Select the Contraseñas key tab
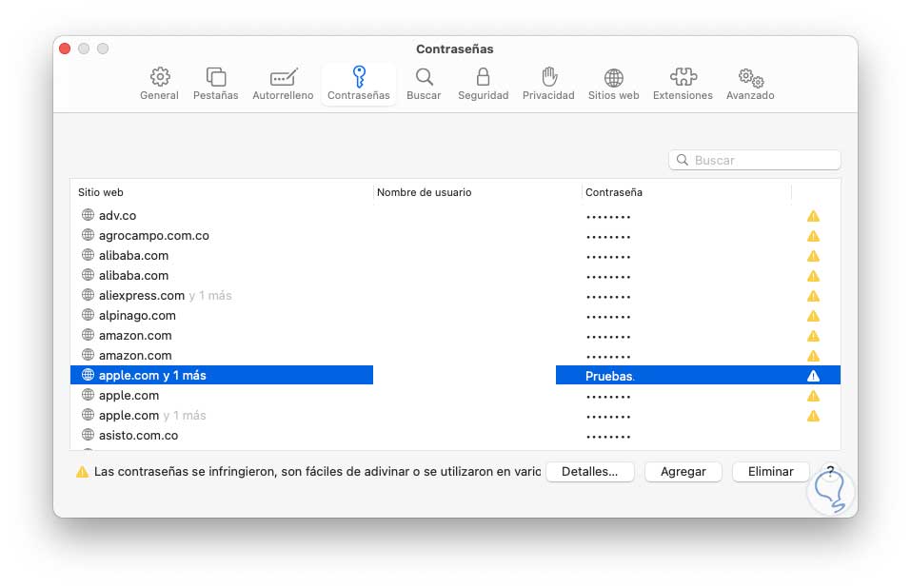 pos(359,84)
